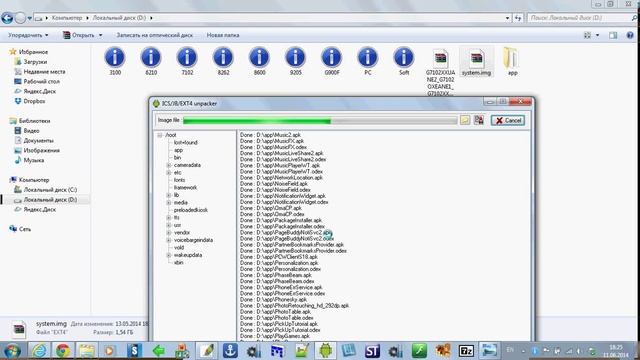Click the language indicator EN in tray

(510, 350)
